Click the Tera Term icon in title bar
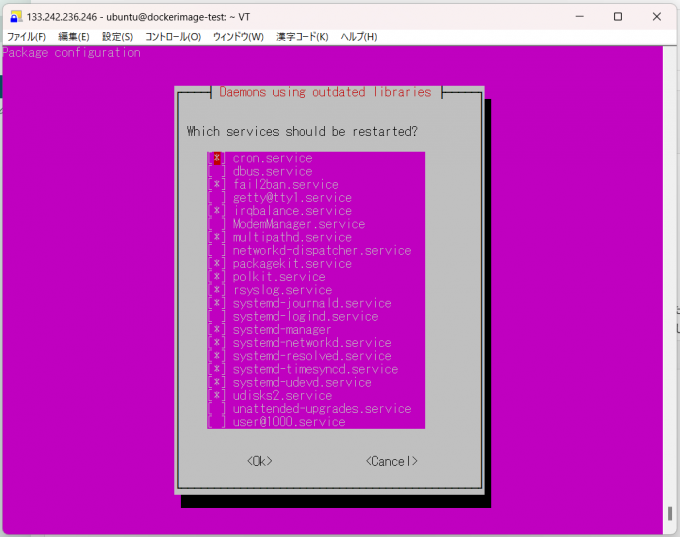Viewport: 680px width, 537px height. pyautogui.click(x=15, y=16)
